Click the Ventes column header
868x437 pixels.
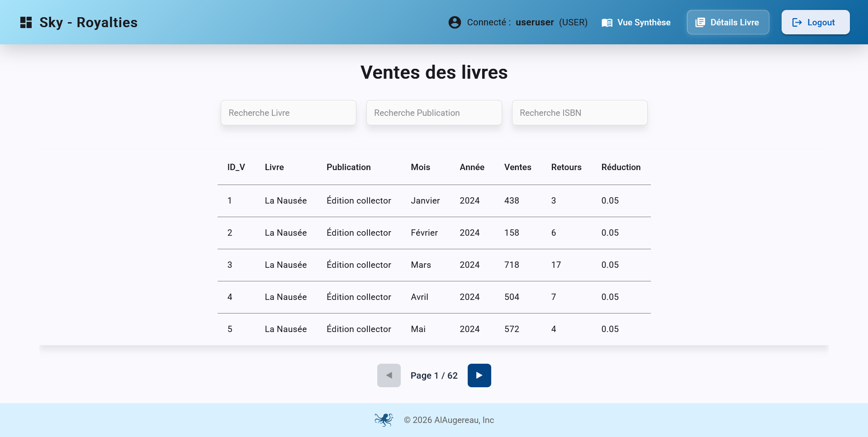pos(518,167)
